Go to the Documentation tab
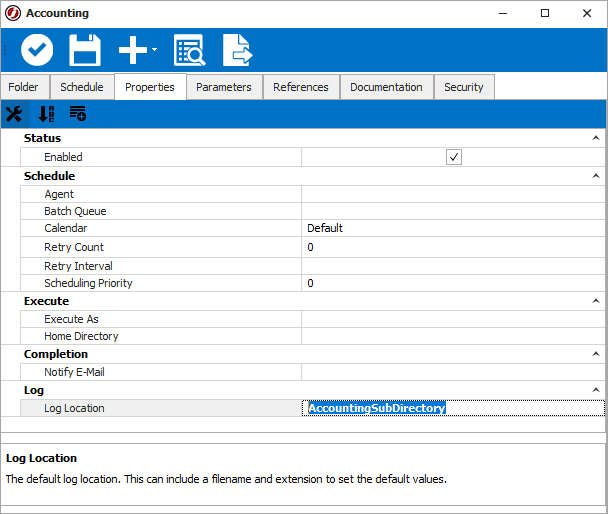Image resolution: width=608 pixels, height=514 pixels. [x=386, y=87]
